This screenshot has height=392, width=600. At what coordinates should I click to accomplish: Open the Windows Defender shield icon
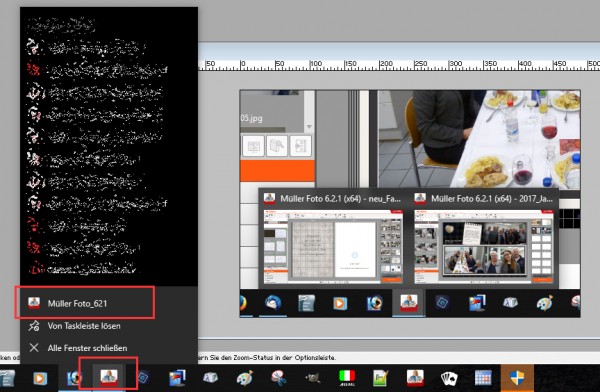517,378
